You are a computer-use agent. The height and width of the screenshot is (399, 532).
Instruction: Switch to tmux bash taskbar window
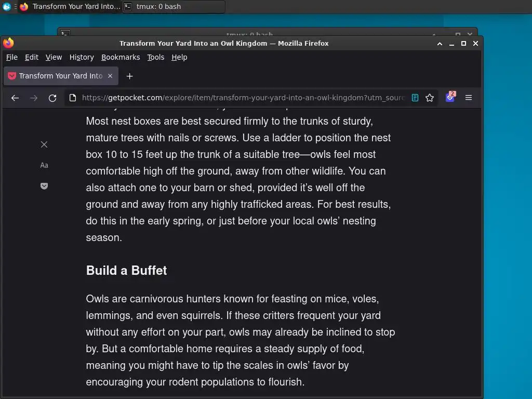point(174,7)
